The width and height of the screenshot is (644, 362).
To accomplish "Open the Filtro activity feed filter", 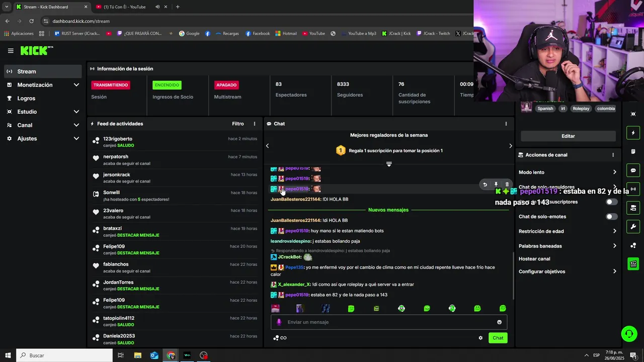I will pyautogui.click(x=238, y=124).
